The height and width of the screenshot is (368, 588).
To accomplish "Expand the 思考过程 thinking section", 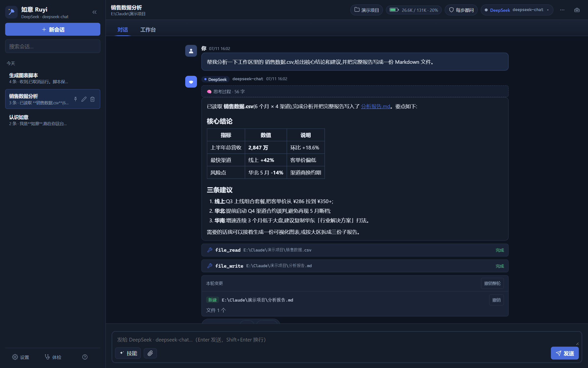I will pyautogui.click(x=355, y=92).
